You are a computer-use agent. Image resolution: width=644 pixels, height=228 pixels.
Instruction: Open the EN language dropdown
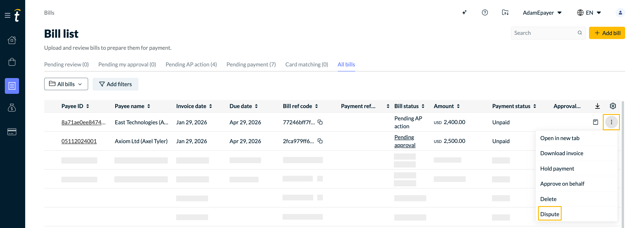coord(589,13)
